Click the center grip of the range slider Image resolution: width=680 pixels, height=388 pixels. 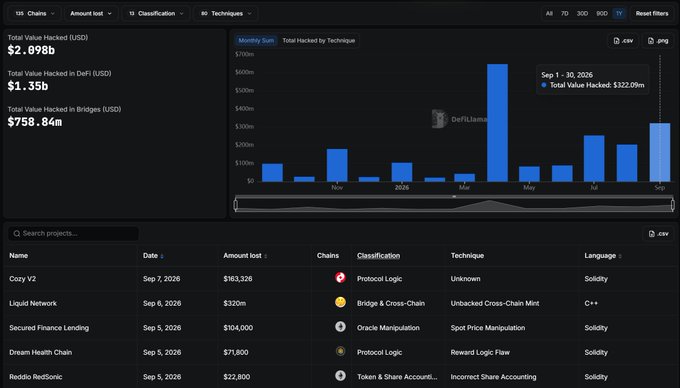(454, 196)
